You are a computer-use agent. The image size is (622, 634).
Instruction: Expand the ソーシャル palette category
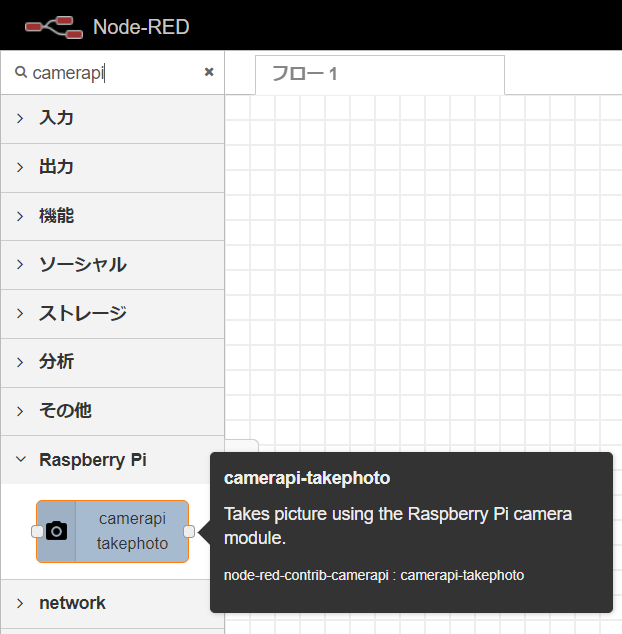coord(113,265)
